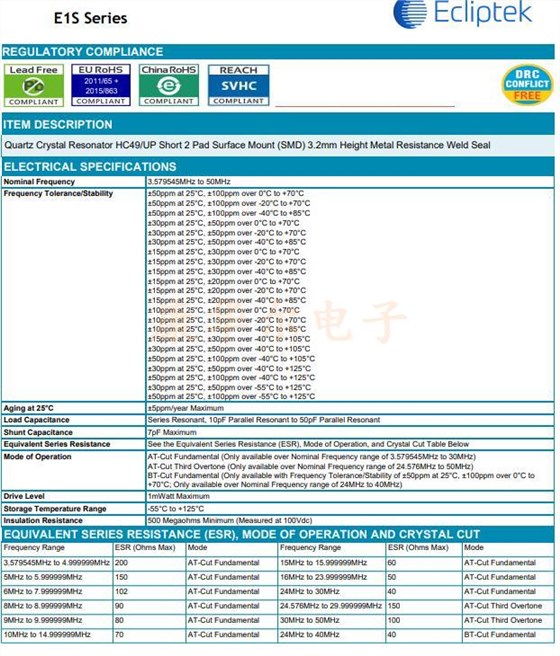560x656 pixels.
Task: Select the Mode of Operation label
Action: (x=37, y=456)
